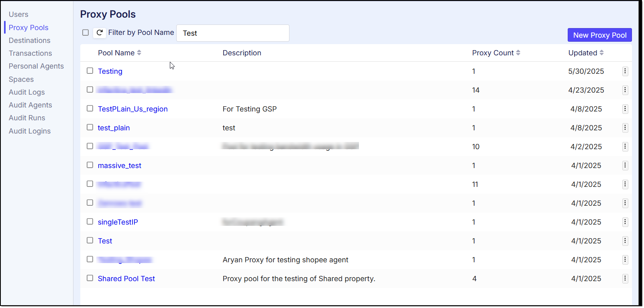Open the kebab menu for Testing row

625,71
